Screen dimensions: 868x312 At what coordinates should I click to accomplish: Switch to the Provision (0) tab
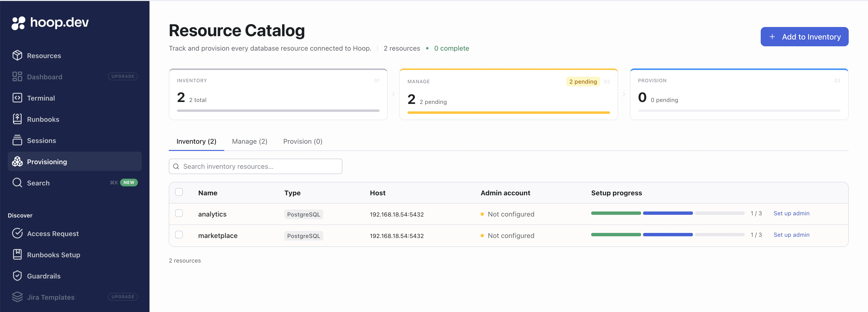tap(303, 142)
